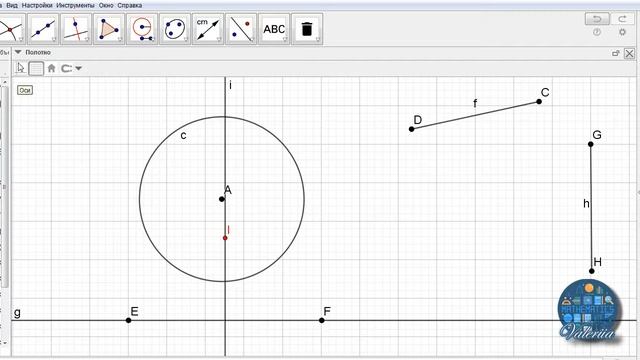This screenshot has height=360, width=640.
Task: Open the Настройки menu
Action: point(37,5)
